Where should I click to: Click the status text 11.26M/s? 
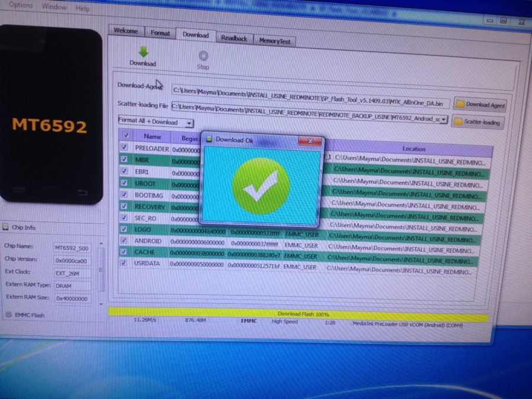click(x=145, y=320)
